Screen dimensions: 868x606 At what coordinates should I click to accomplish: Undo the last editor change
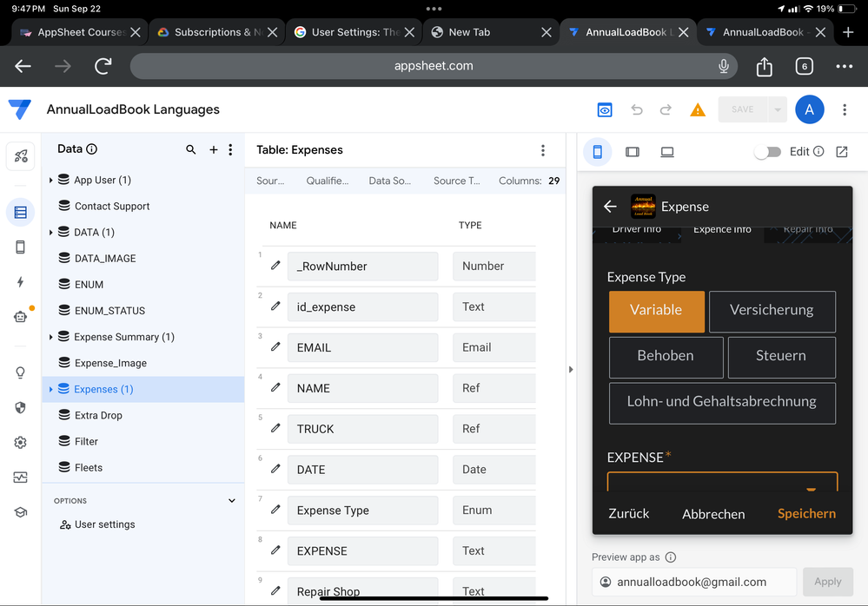(637, 110)
